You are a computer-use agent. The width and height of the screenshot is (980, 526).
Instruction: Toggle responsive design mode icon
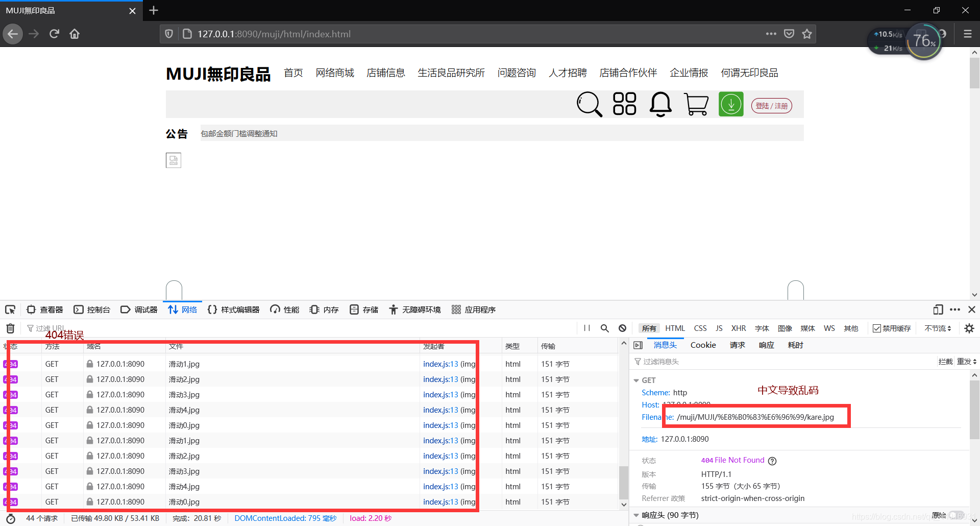pyautogui.click(x=938, y=309)
